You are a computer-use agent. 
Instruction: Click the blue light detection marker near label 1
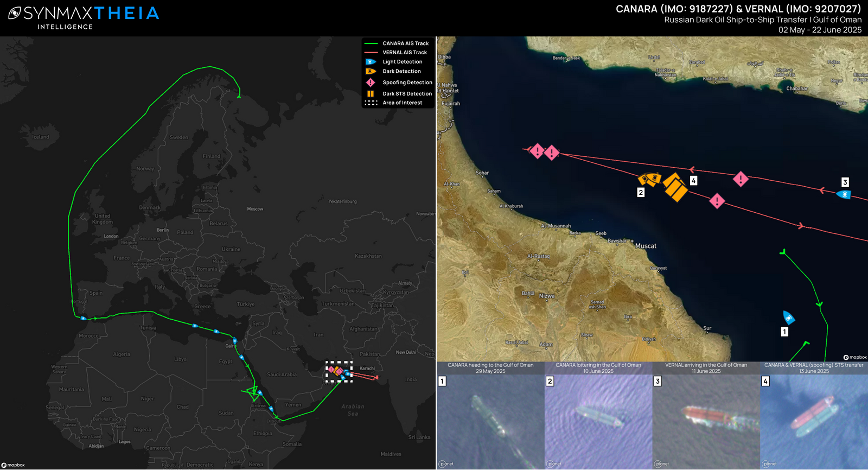click(789, 317)
